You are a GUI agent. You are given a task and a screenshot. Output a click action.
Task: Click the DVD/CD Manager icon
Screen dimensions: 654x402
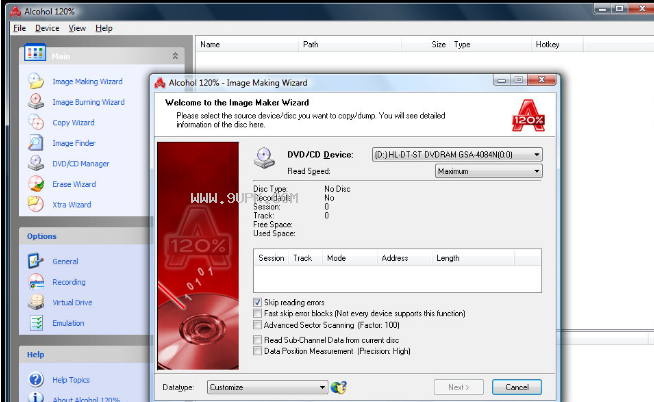[x=36, y=163]
